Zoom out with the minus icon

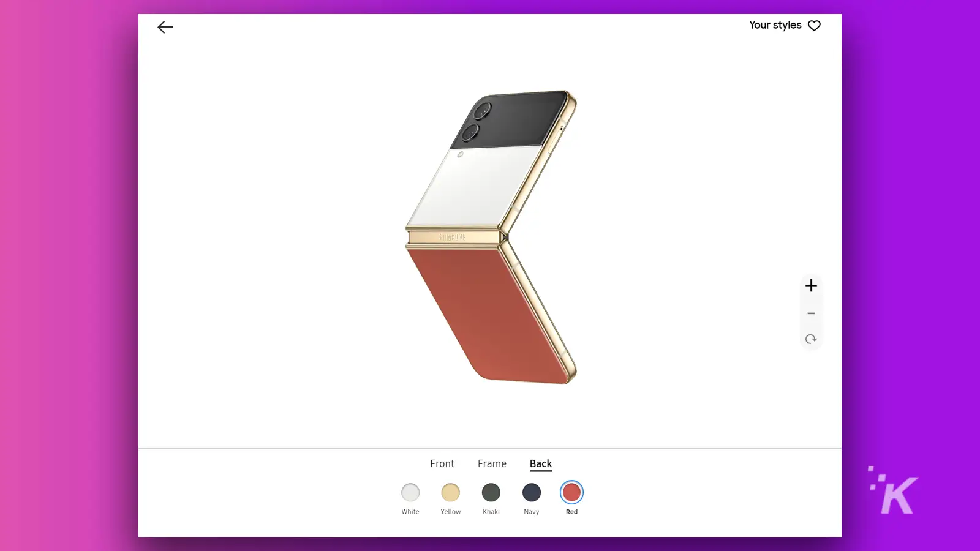coord(811,313)
